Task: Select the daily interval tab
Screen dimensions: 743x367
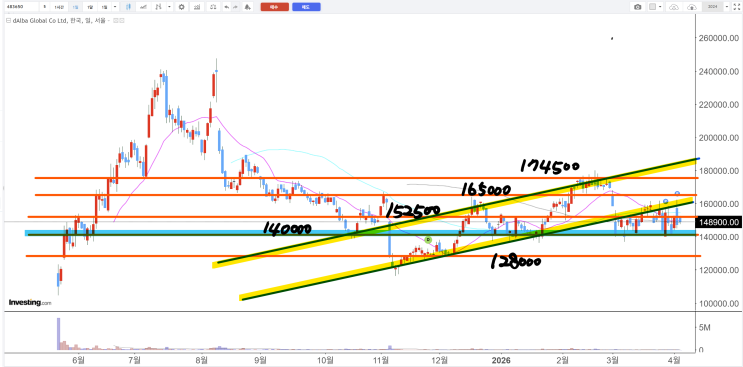Action: (75, 7)
